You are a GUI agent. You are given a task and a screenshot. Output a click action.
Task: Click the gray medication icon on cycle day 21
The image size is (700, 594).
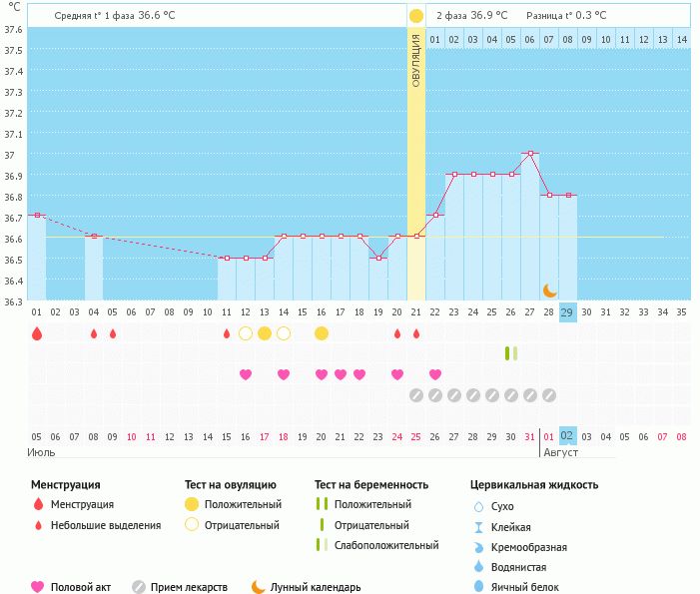[416, 395]
